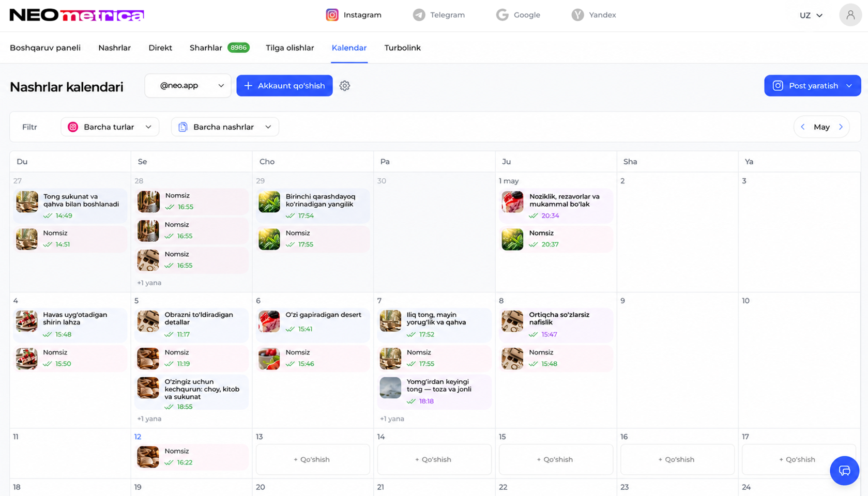This screenshot has height=496, width=868.
Task: Add a post on day 14
Action: (x=434, y=459)
